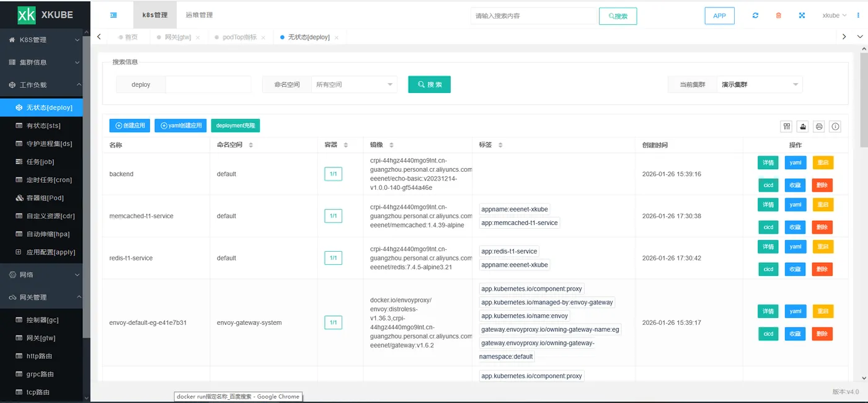Viewport: 868px width, 403px height.
Task: Switch to 网关[gtw] tab
Action: pos(177,37)
